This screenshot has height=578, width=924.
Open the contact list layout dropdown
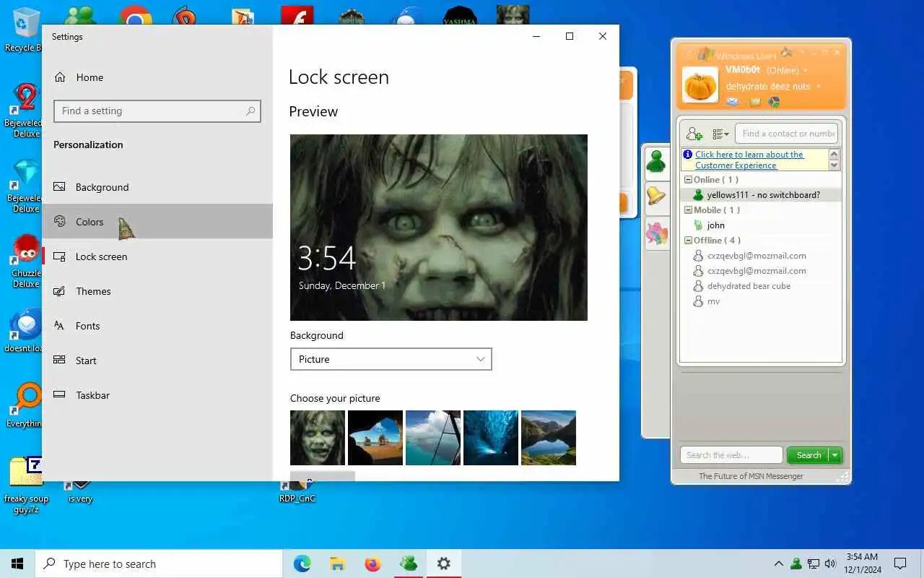[x=720, y=134]
